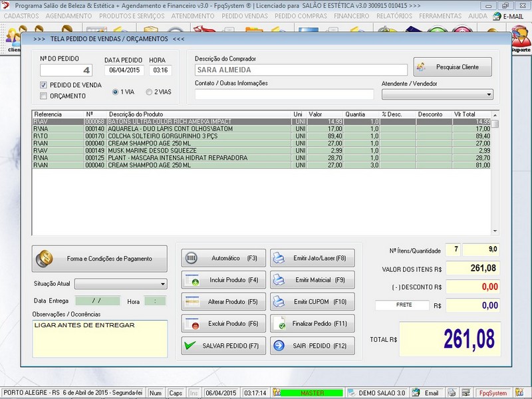This screenshot has height=399, width=532.
Task: Click the Emitir CUPOM (F10) printer icon
Action: pos(279,302)
